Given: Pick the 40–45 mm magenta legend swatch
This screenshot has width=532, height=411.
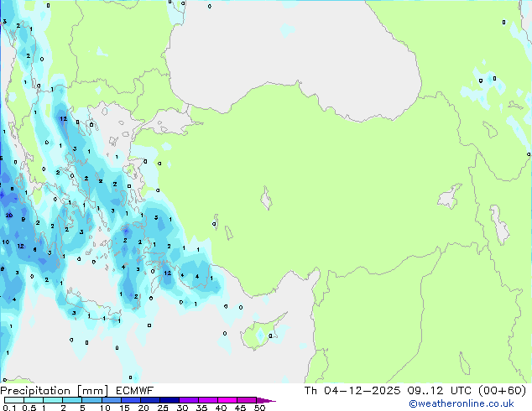Looking at the screenshot, I should 227,400.
